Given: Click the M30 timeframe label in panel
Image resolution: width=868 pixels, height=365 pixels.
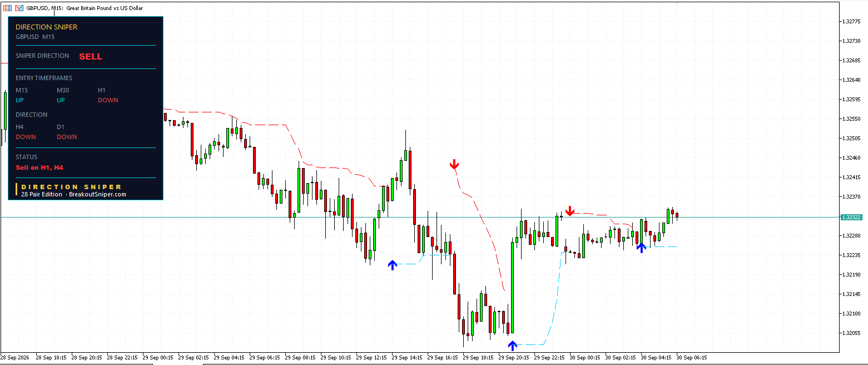Looking at the screenshot, I should pos(63,90).
